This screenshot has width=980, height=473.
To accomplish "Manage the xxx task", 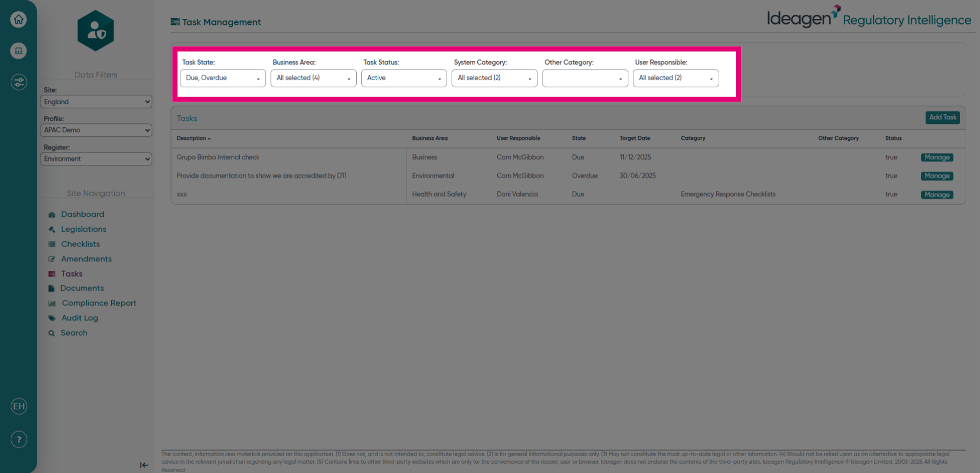I will pyautogui.click(x=937, y=195).
